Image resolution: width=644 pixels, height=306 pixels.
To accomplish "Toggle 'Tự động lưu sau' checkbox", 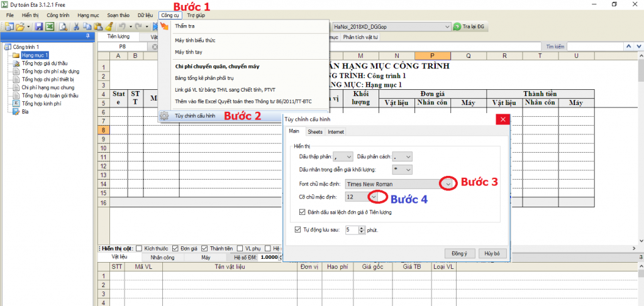I will 298,230.
